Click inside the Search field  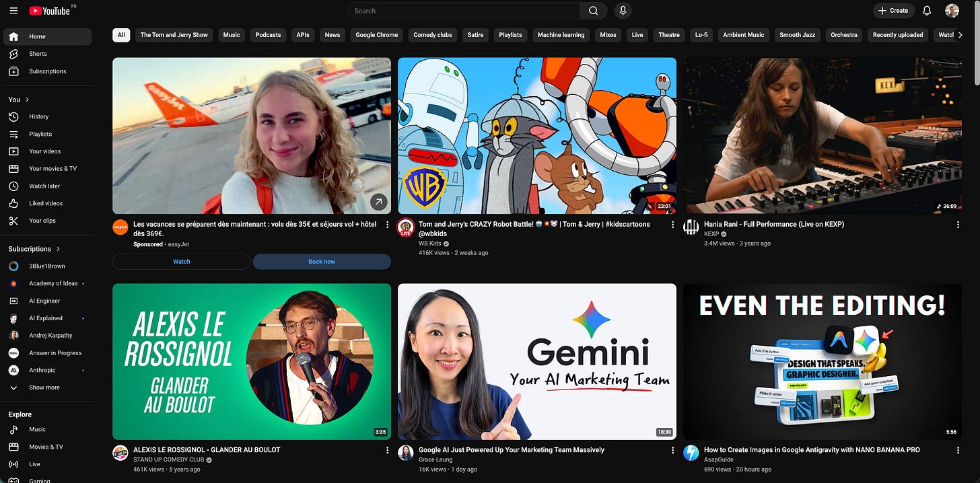point(464,10)
